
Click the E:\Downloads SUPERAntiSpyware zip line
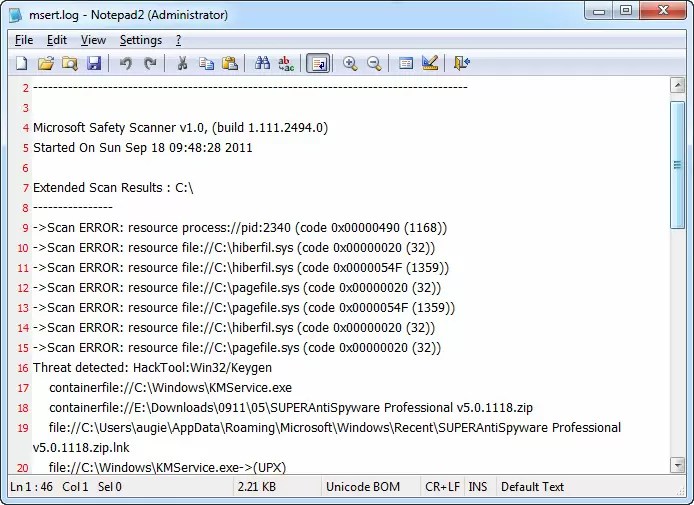[x=291, y=408]
